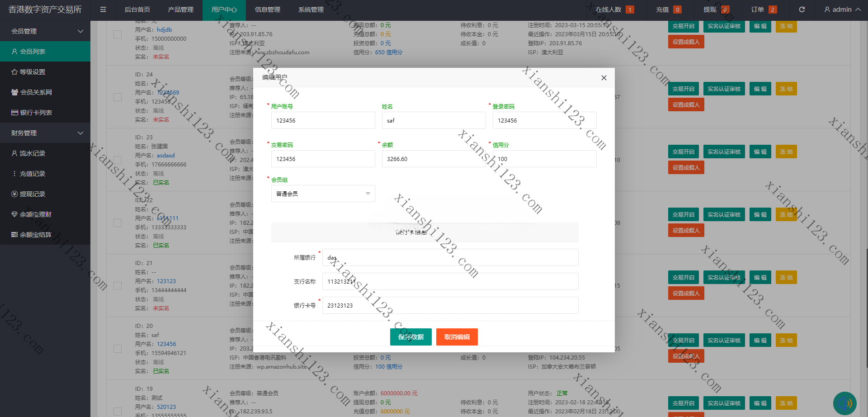Toggle the sidebar collapse hamburger icon
This screenshot has width=868, height=417.
(103, 9)
